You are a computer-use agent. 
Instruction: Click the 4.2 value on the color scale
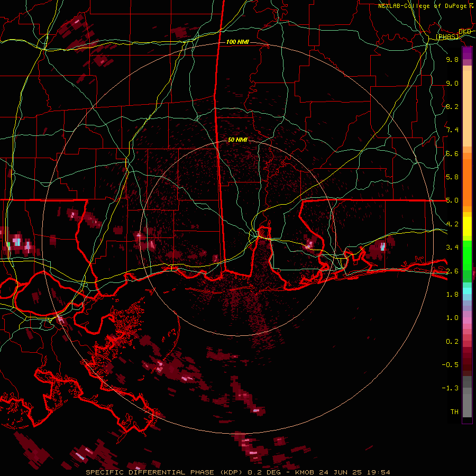(x=452, y=224)
